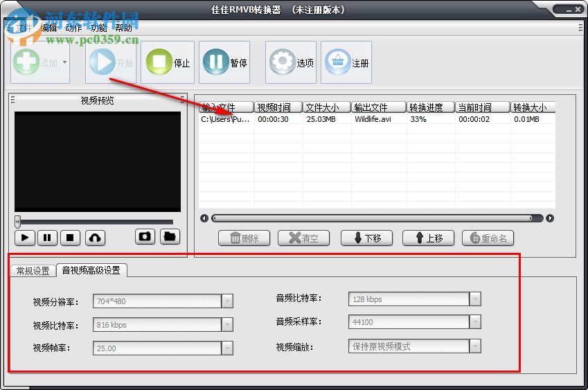
Task: Minimize the 佳佳RMVB转换器 window
Action: [569, 10]
